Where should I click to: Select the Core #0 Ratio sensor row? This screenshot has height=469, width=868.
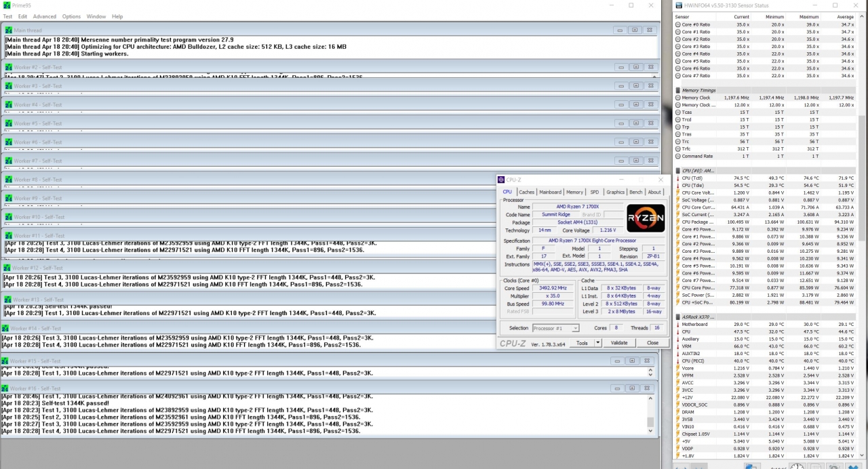click(x=764, y=24)
